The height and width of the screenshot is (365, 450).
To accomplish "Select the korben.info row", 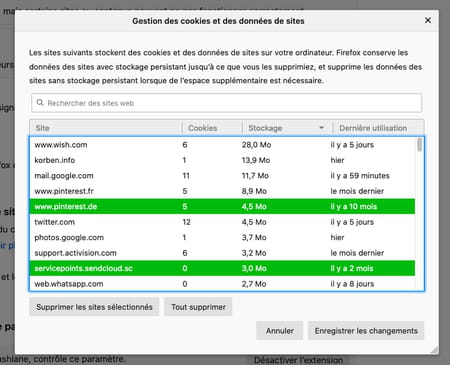I will pyautogui.click(x=222, y=160).
